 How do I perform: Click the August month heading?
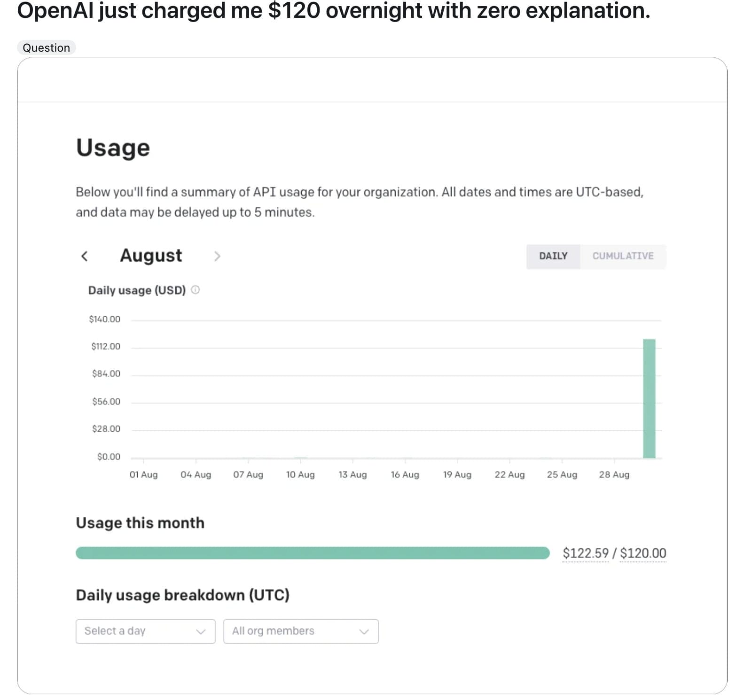click(151, 255)
